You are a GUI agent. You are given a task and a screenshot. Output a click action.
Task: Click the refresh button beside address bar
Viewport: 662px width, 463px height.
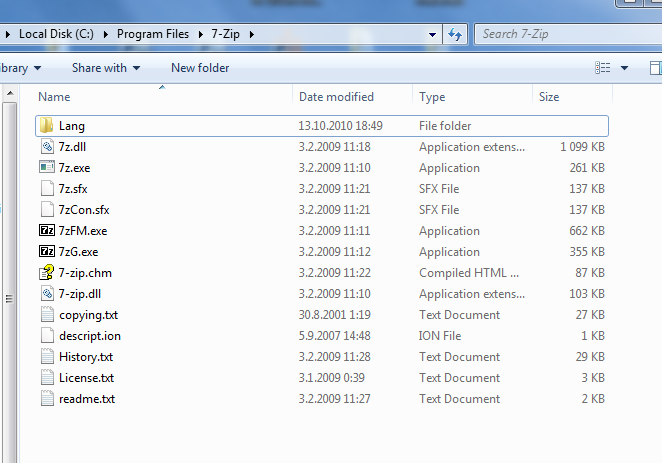click(454, 34)
